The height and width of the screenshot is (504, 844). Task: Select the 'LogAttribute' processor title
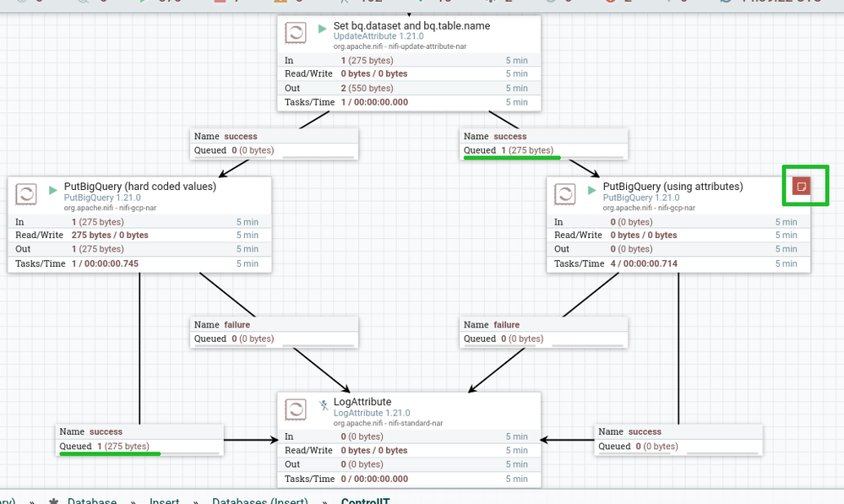pyautogui.click(x=362, y=402)
